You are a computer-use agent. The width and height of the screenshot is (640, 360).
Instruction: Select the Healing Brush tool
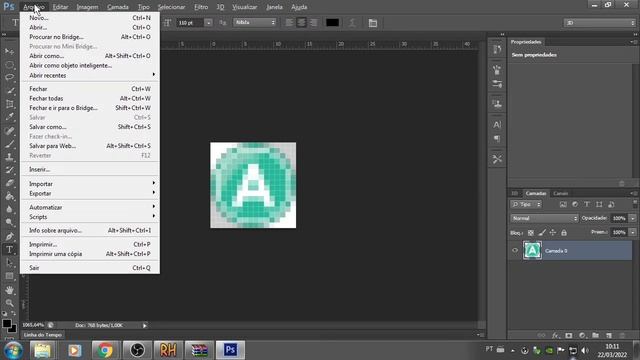9,131
